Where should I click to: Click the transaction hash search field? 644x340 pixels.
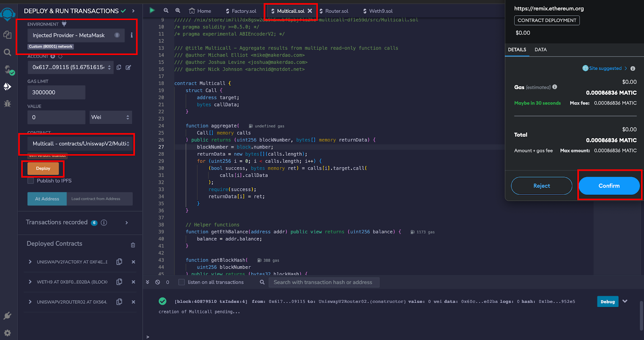tap(324, 282)
